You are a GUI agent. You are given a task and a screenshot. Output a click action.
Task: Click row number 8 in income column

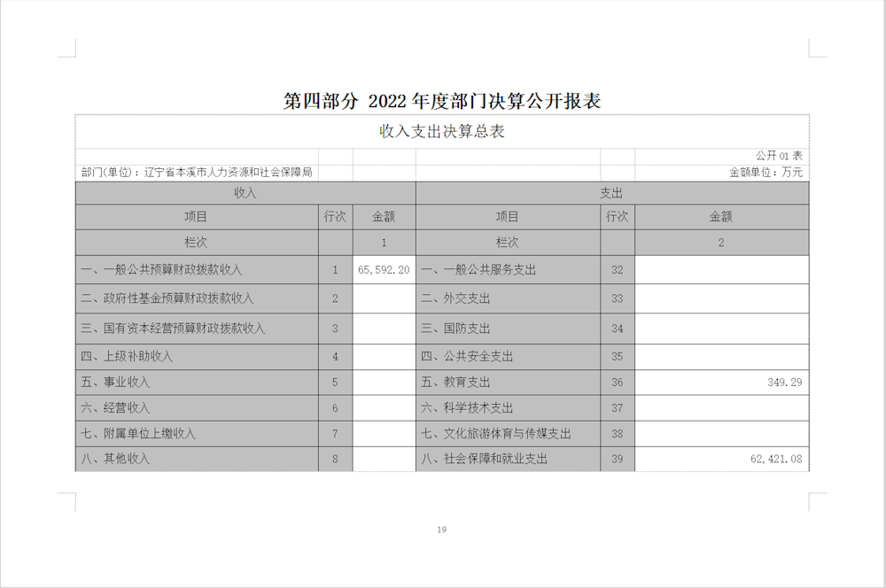[x=335, y=459]
